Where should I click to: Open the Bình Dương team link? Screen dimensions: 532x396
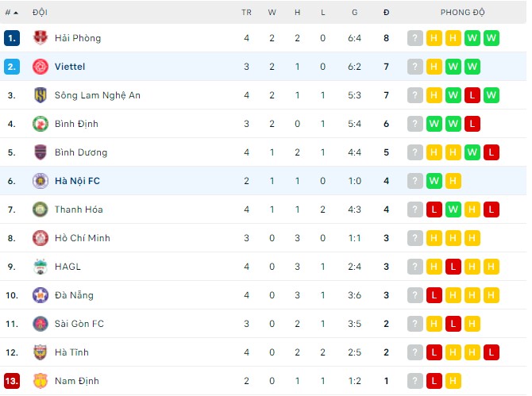pos(81,152)
